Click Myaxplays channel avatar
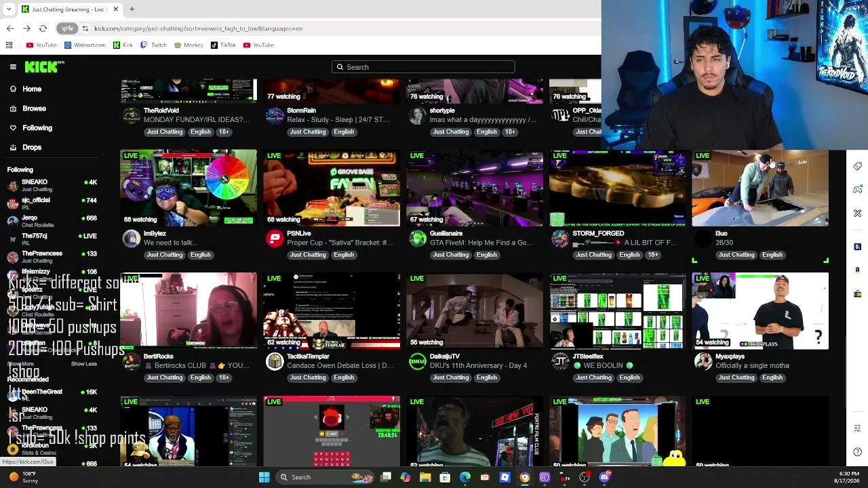The image size is (868, 488). point(703,361)
